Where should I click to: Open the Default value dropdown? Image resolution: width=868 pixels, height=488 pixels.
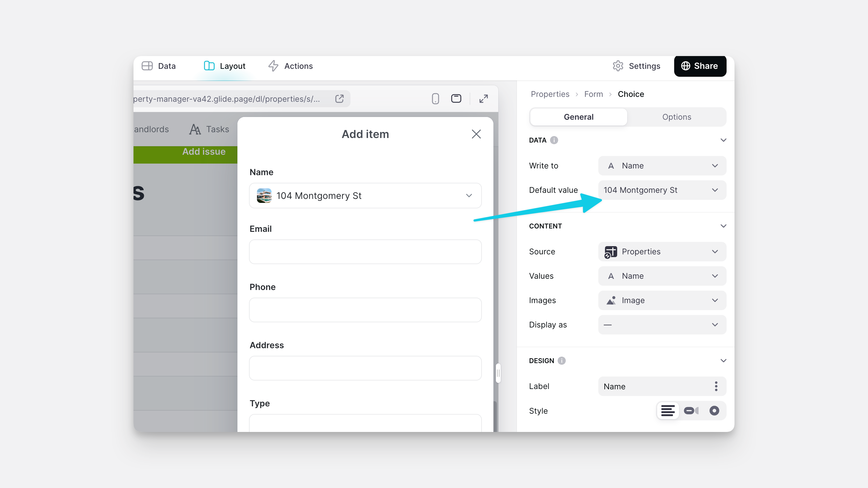pyautogui.click(x=662, y=190)
